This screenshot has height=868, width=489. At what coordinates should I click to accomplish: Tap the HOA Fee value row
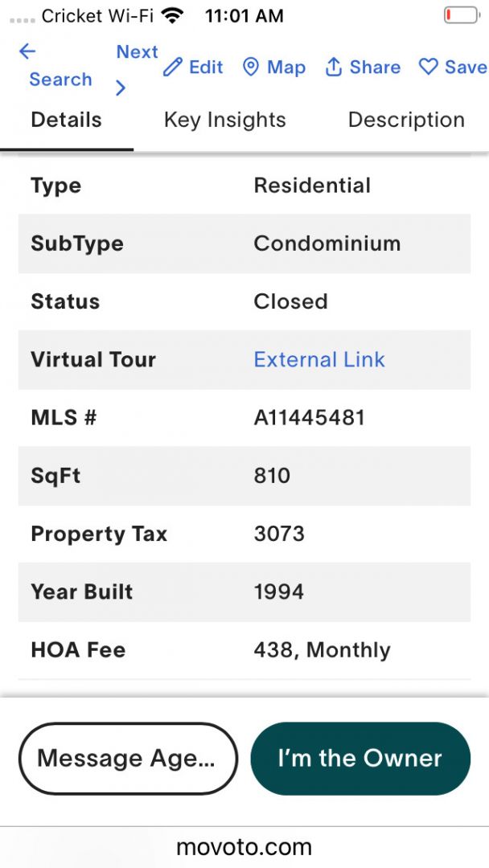tap(322, 650)
